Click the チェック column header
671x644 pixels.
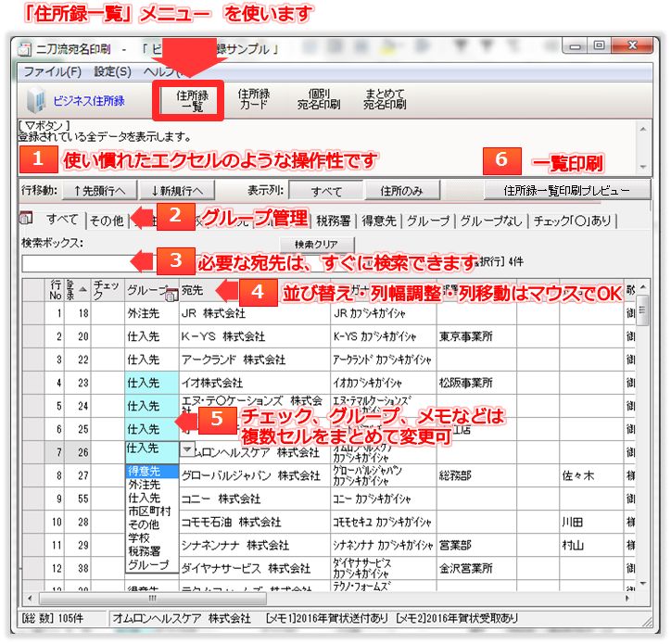coord(107,290)
